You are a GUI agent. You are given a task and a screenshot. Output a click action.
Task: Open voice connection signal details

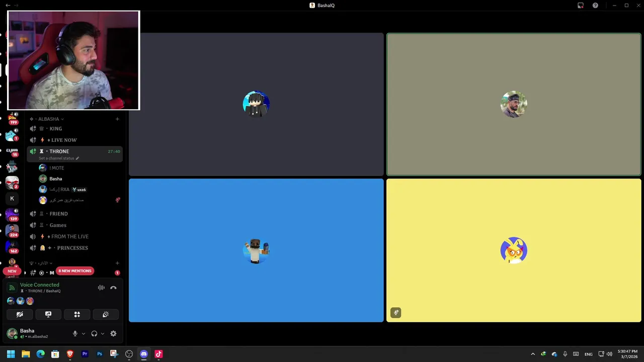point(12,288)
